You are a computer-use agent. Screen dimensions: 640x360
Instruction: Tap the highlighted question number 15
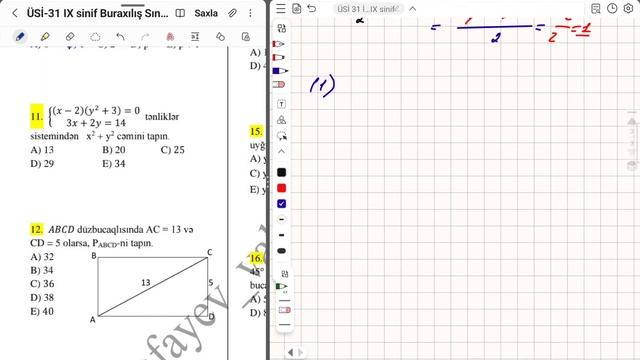coord(256,131)
